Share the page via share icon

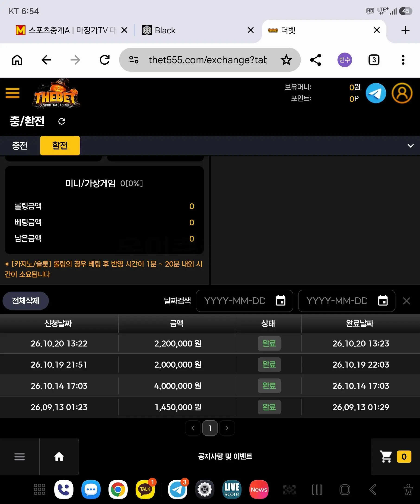pyautogui.click(x=315, y=60)
